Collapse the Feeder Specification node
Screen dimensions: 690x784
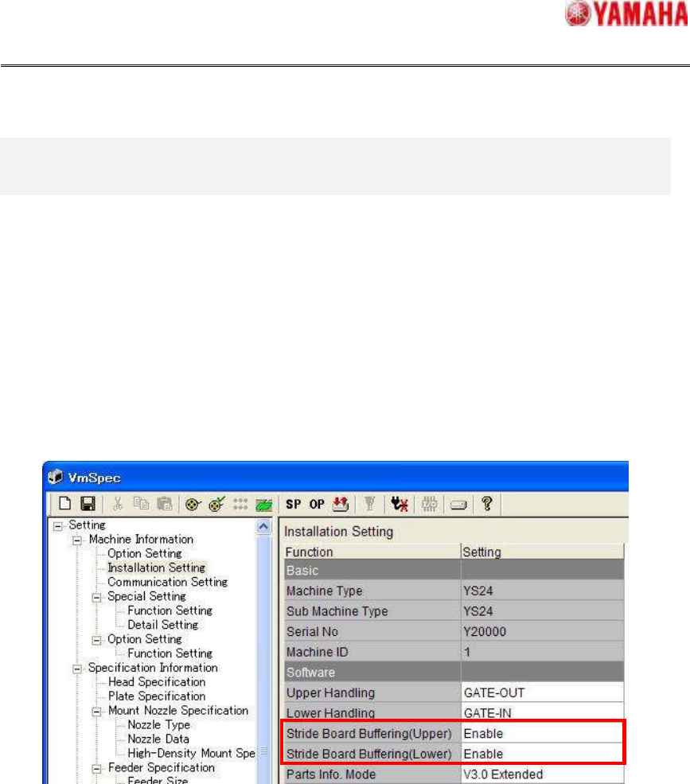point(96,769)
